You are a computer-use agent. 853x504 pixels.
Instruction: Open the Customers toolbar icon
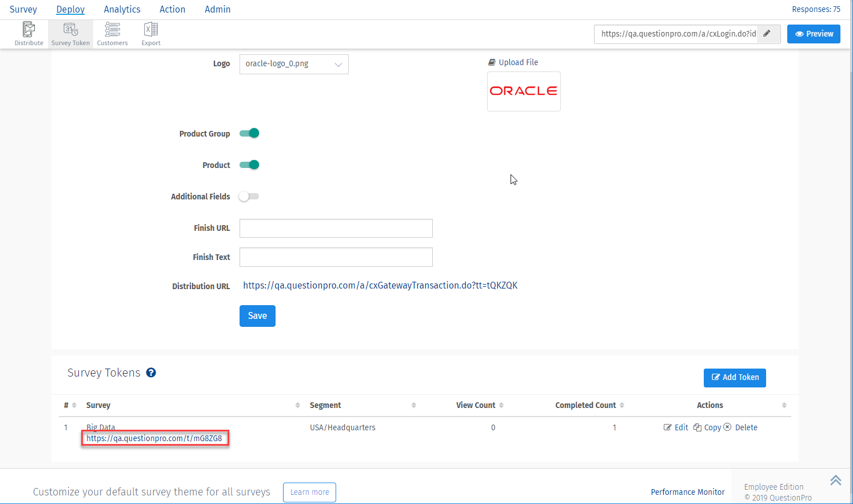(112, 34)
